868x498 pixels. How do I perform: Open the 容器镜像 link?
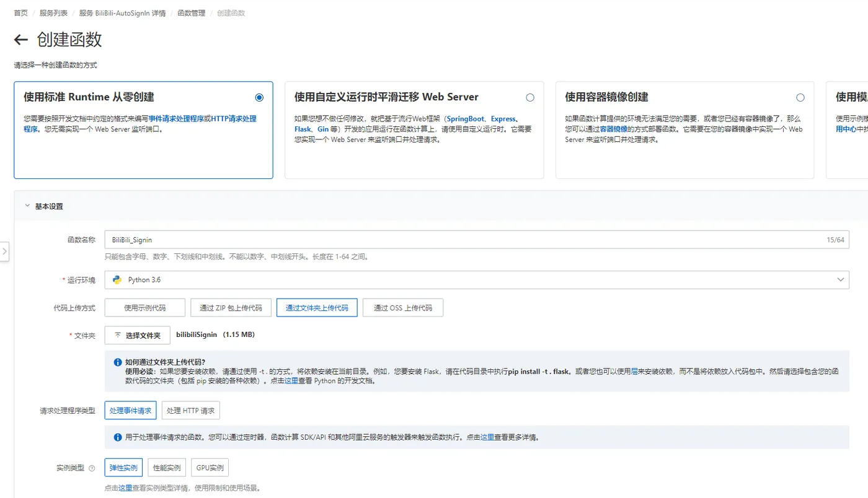(613, 129)
